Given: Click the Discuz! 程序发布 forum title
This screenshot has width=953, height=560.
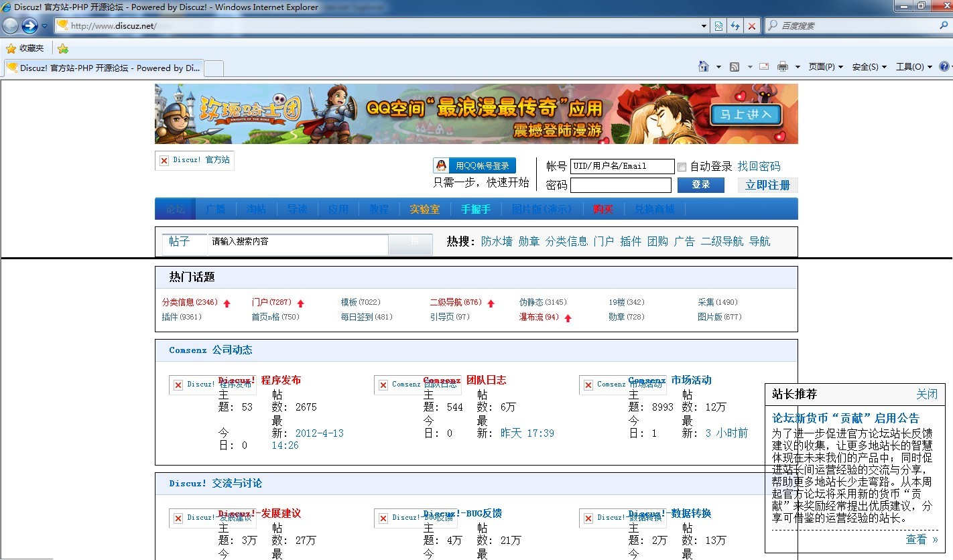Looking at the screenshot, I should 259,380.
